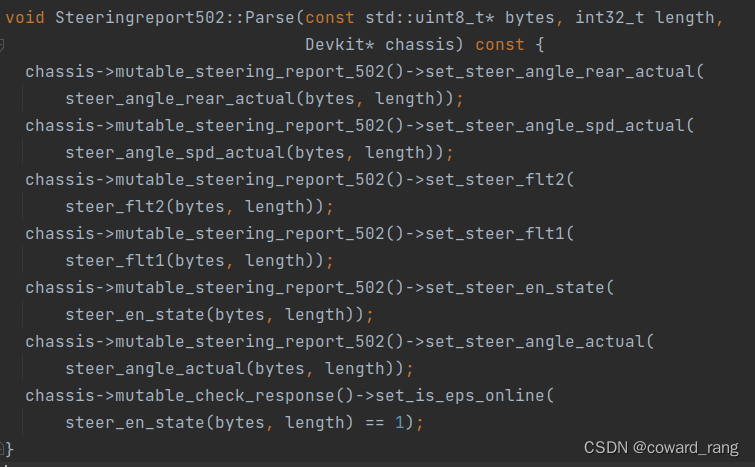
Task: Click the set_steer_flt2 call
Action: pyautogui.click(x=500, y=180)
